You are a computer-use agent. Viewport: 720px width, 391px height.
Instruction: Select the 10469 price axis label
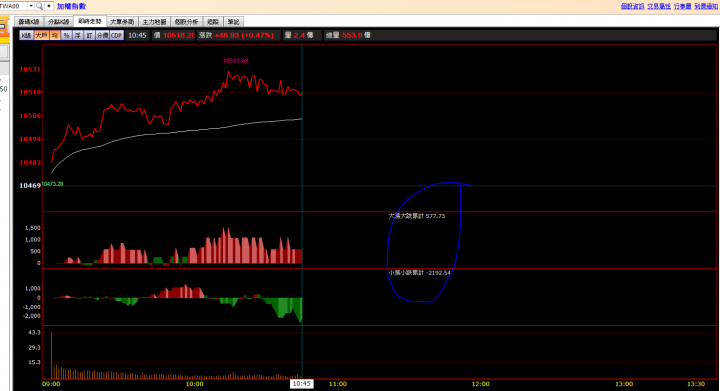point(30,185)
